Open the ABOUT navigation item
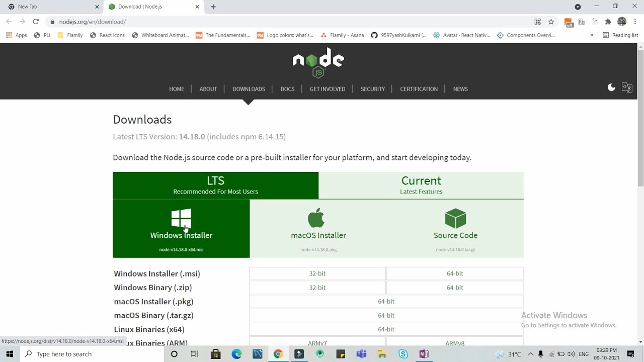This screenshot has height=362, width=644. point(208,89)
